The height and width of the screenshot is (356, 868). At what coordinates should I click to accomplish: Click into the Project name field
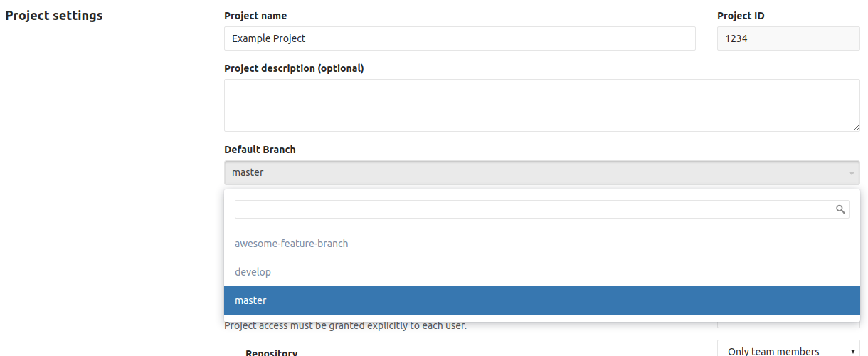coord(460,38)
